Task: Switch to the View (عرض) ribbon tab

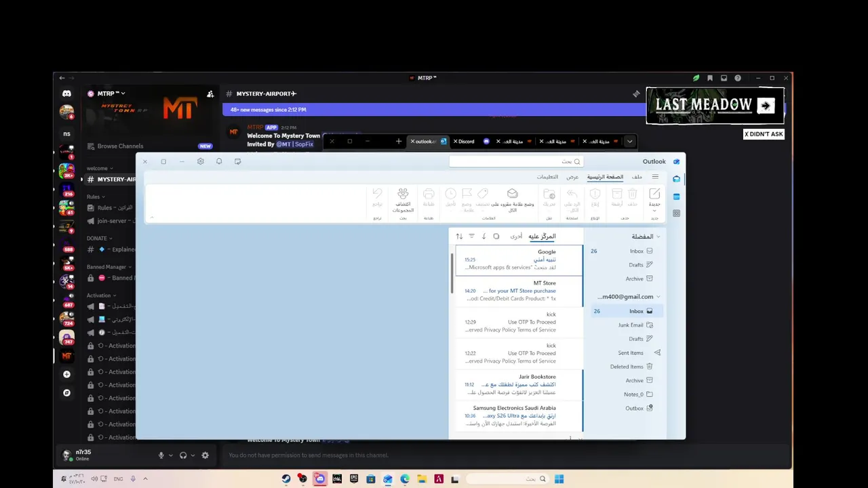Action: click(572, 177)
